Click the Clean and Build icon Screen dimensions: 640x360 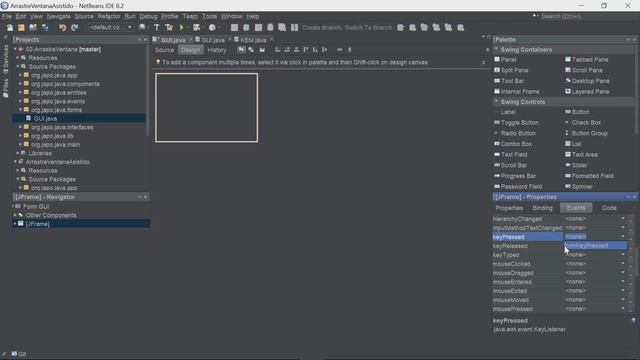169,28
